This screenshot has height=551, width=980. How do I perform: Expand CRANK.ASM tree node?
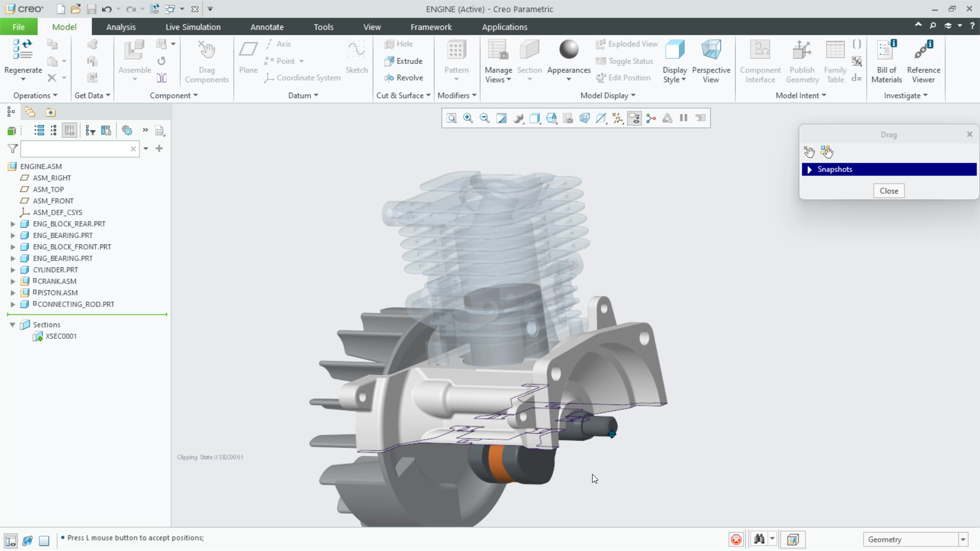click(x=13, y=282)
